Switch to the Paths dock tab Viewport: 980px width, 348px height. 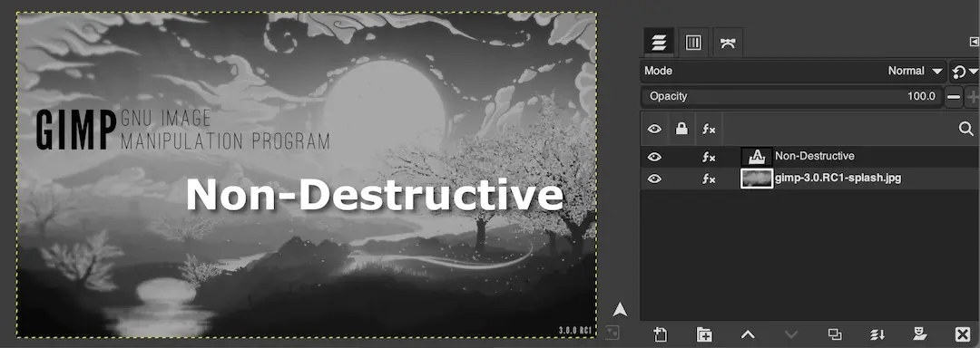point(728,43)
